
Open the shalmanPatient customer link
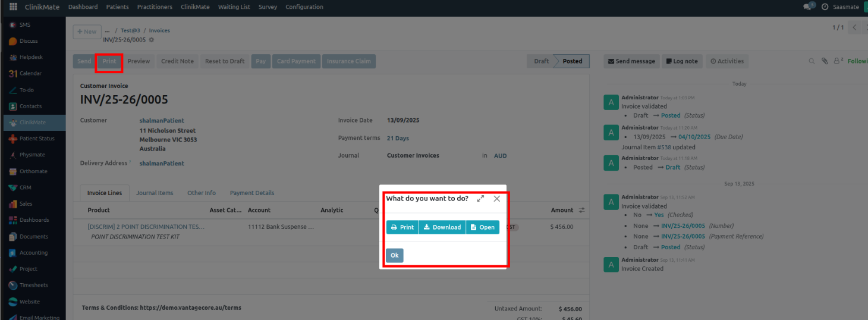162,121
